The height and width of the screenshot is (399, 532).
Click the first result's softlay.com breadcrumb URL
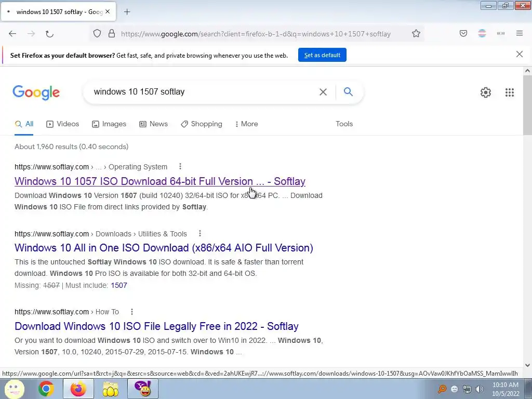(51, 167)
